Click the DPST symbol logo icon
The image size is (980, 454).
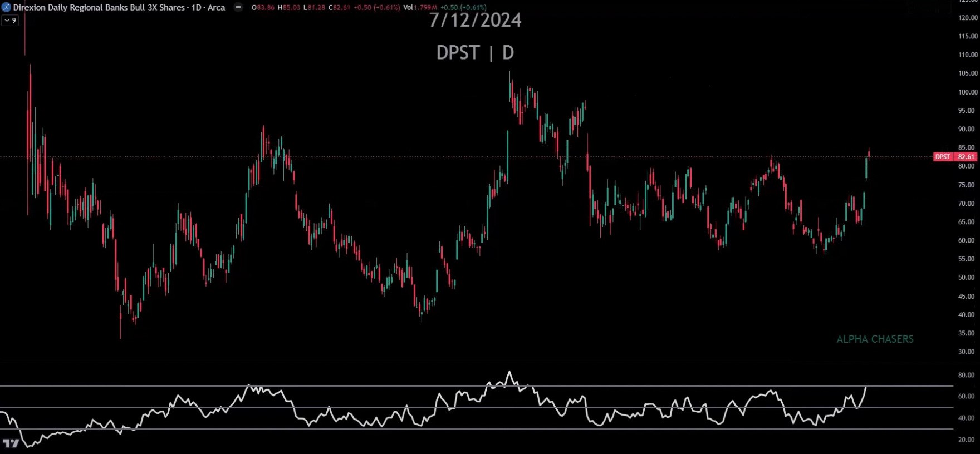point(6,7)
